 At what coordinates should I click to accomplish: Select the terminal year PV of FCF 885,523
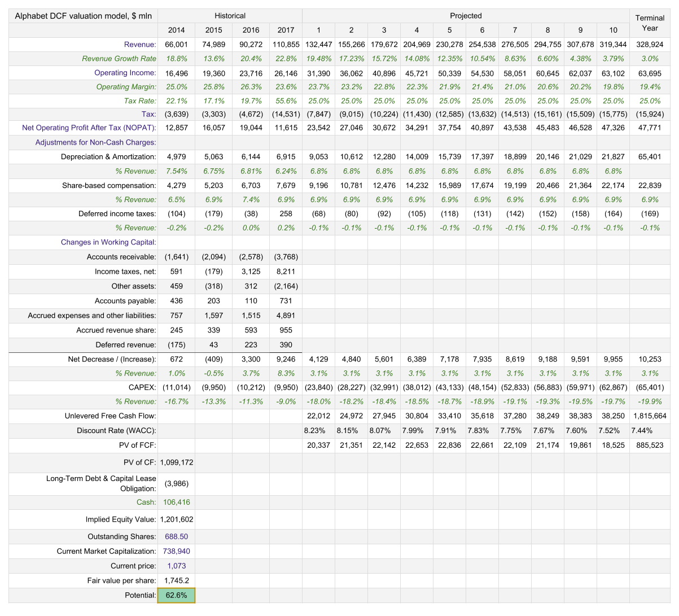click(650, 445)
